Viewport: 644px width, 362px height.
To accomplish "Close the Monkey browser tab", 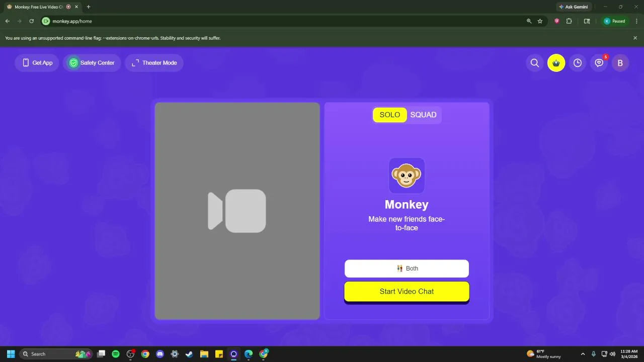I will pyautogui.click(x=76, y=7).
